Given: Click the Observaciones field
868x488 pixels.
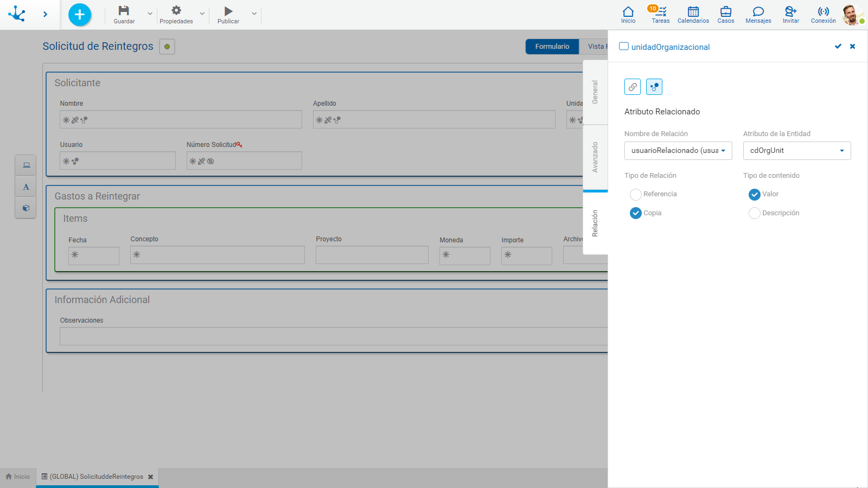Looking at the screenshot, I should click(x=334, y=336).
